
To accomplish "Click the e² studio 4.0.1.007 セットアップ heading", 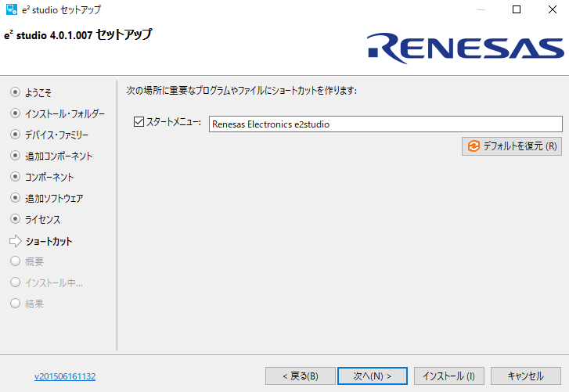I will pos(78,34).
